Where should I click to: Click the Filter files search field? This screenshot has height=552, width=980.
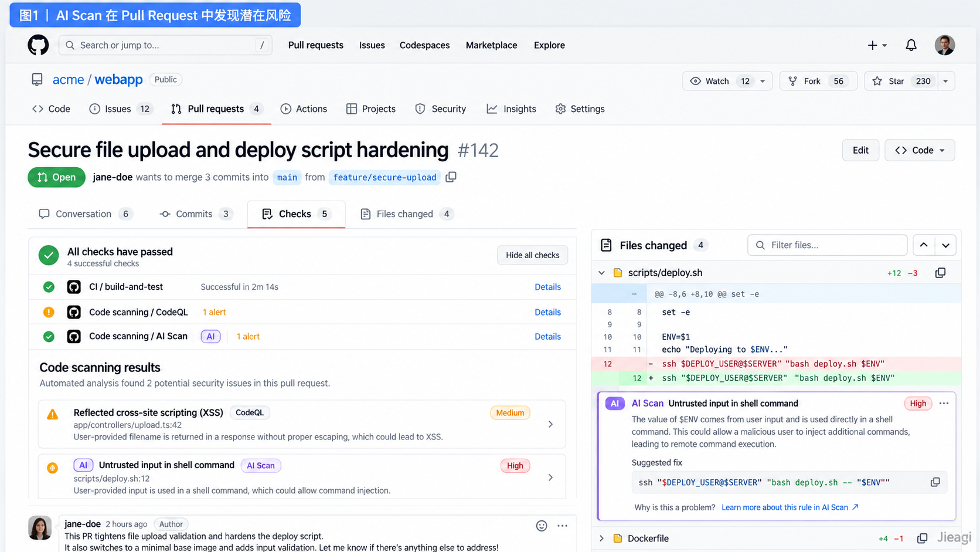click(827, 245)
